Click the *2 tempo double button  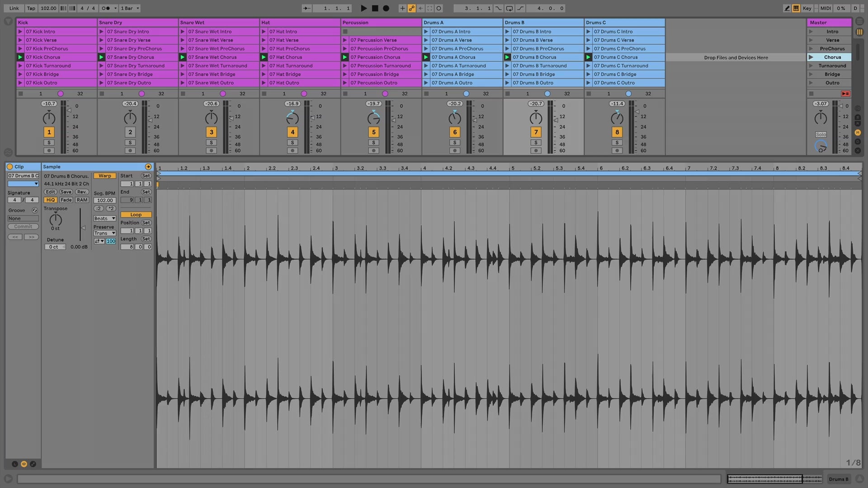(x=111, y=208)
